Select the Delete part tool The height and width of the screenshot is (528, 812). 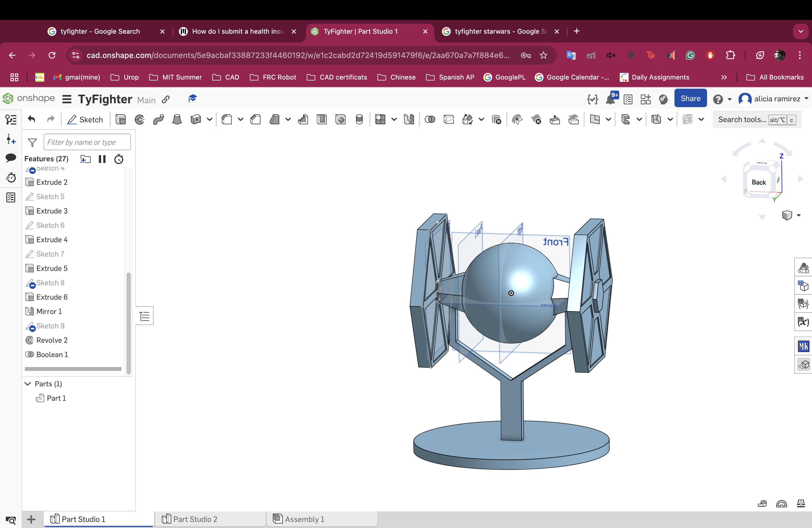pyautogui.click(x=496, y=119)
